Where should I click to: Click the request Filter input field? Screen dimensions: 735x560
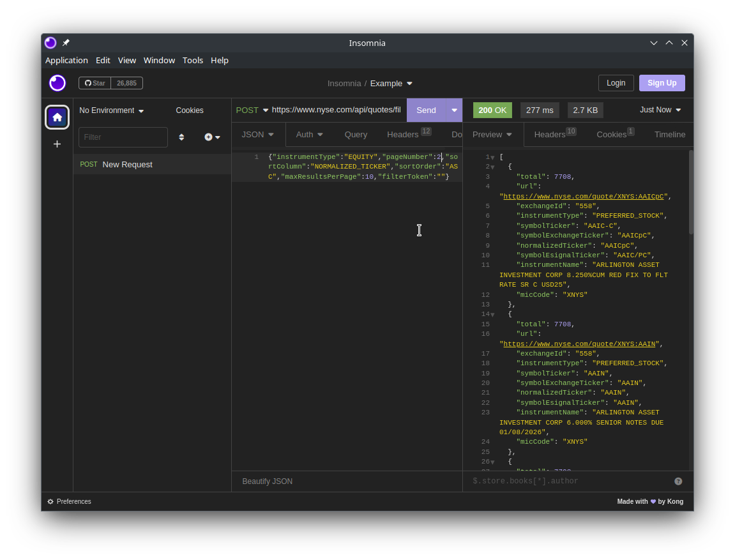123,137
